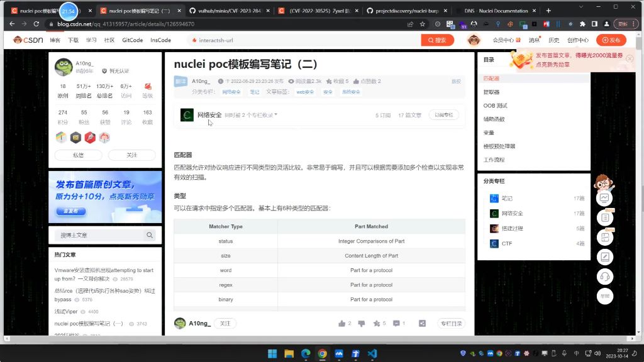Viewport: 644px width, 362px height.
Task: Open Microsoft Edge from taskbar
Action: pyautogui.click(x=306, y=353)
